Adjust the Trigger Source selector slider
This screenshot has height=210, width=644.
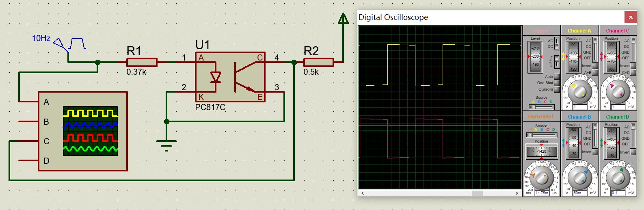click(x=541, y=107)
